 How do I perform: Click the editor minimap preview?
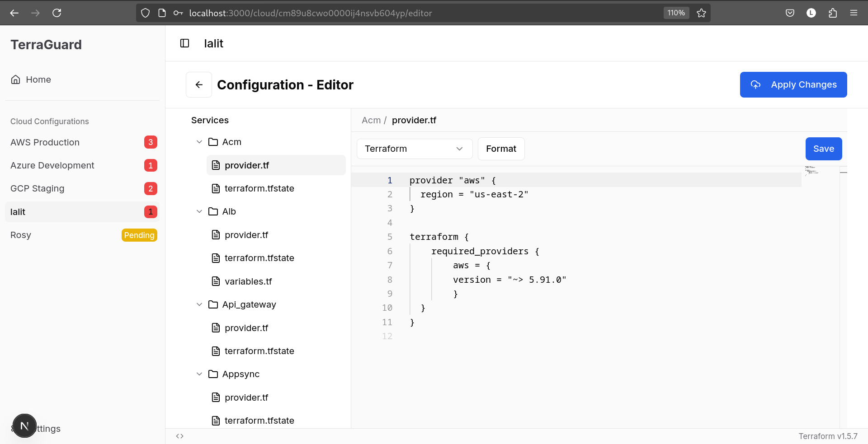pos(812,170)
